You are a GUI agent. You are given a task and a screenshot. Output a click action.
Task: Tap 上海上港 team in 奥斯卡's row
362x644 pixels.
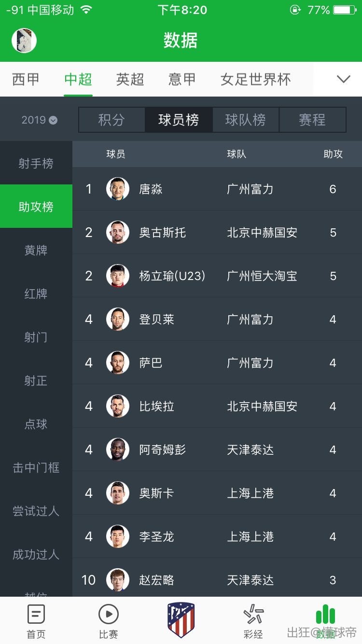point(251,493)
